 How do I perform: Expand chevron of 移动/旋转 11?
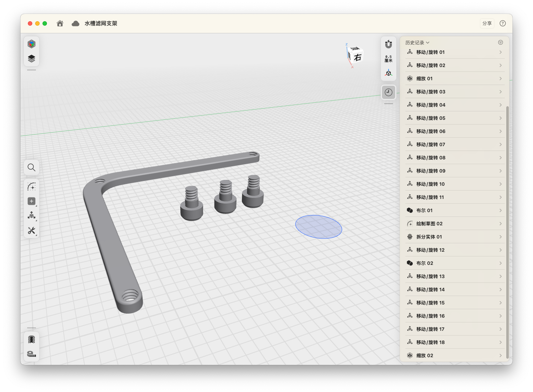[x=500, y=197]
